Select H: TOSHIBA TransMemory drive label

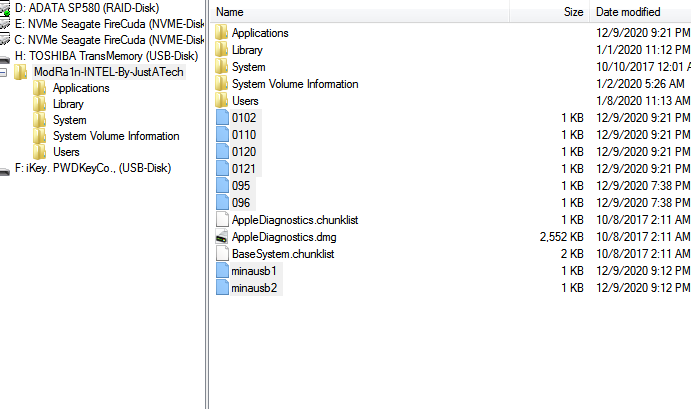[x=107, y=56]
